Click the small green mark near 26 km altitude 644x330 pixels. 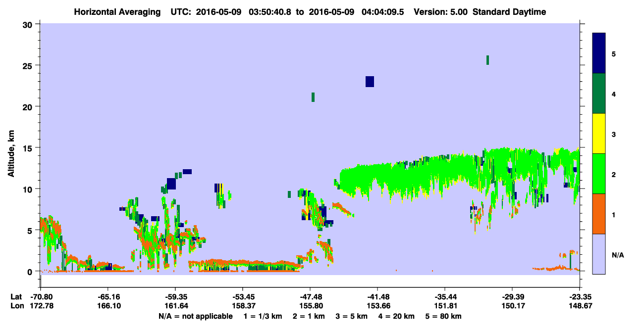pos(487,60)
